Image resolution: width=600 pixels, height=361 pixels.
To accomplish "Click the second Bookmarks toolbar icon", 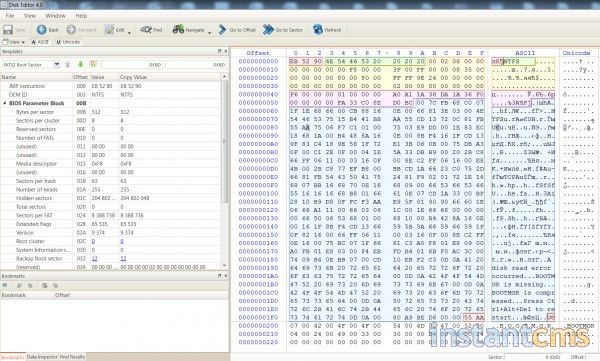I will 19,286.
